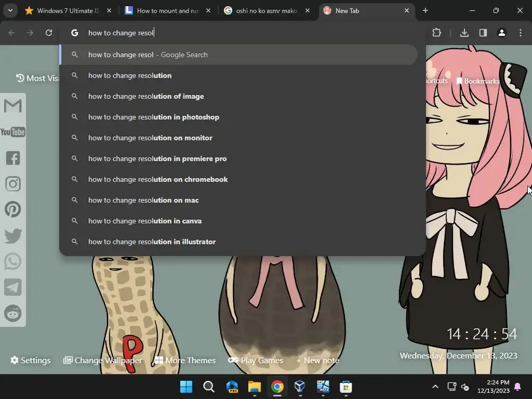Open Windows Start menu
Screen dimensions: 532x399
coord(186,387)
